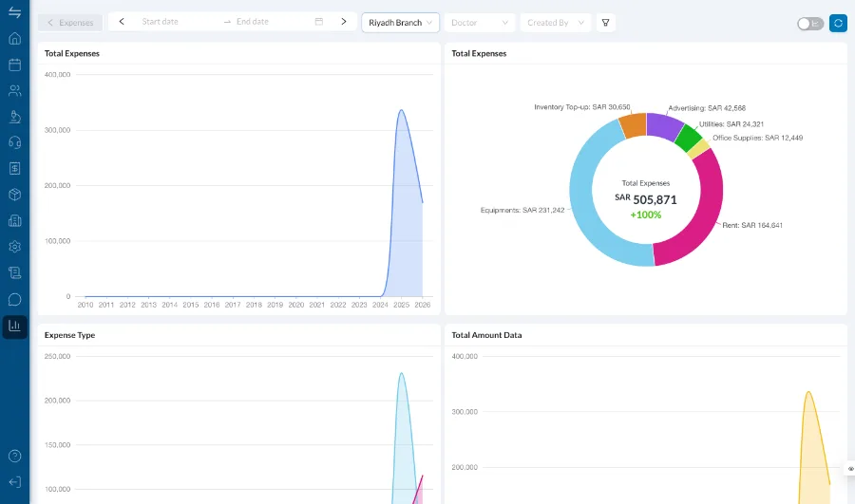Click the 2025 label on Total Expenses axis
The width and height of the screenshot is (855, 504).
[x=401, y=305]
